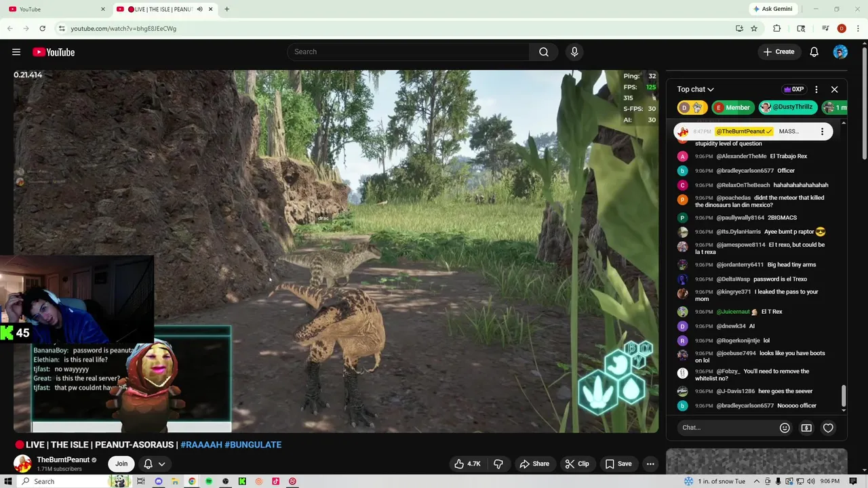Save the video to a playlist
The image size is (868, 488).
click(618, 464)
